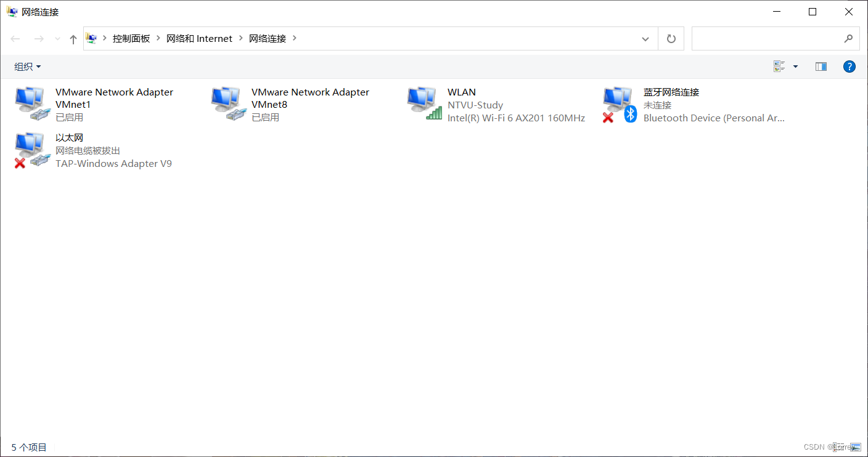This screenshot has width=868, height=457.
Task: Select the WLAN adapter icon
Action: pyautogui.click(x=424, y=103)
